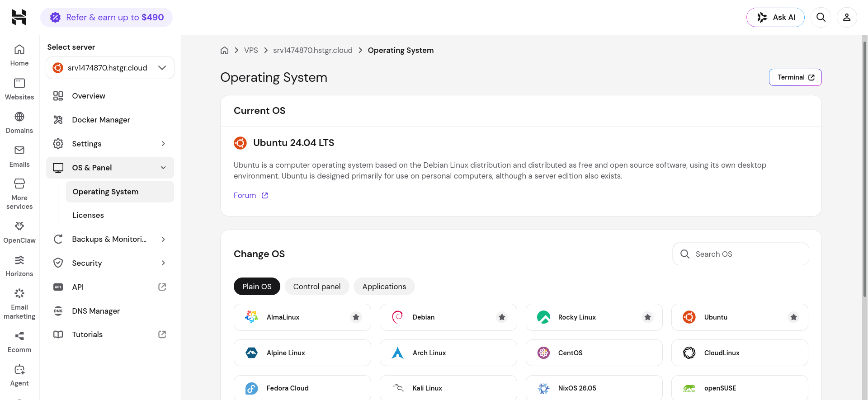Open Websites from the left rail

click(x=19, y=89)
